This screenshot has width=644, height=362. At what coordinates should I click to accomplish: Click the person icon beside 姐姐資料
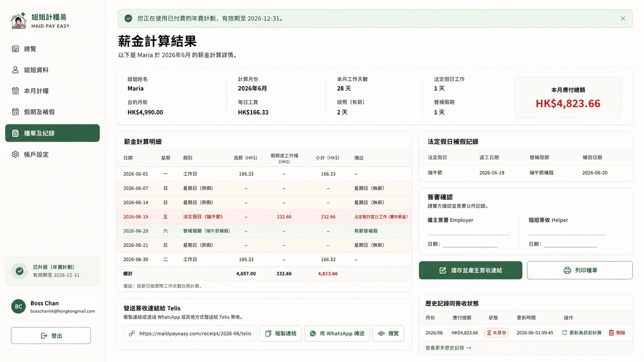(x=15, y=70)
